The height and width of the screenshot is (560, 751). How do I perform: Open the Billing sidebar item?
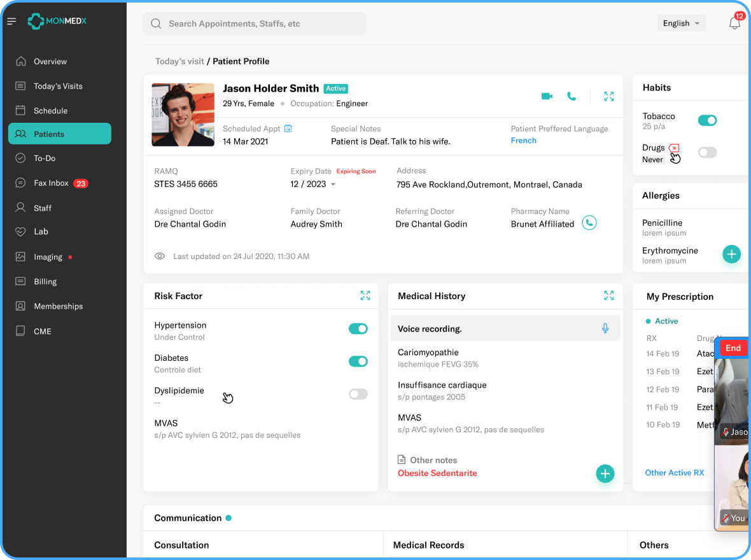pyautogui.click(x=45, y=282)
